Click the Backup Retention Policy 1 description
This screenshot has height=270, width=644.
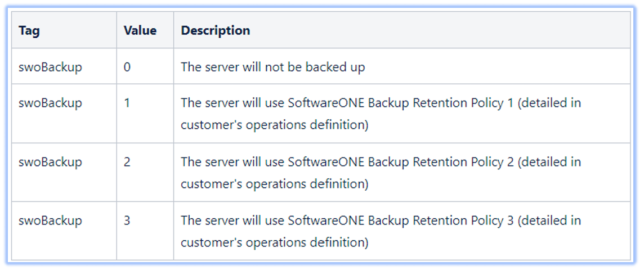coord(381,114)
